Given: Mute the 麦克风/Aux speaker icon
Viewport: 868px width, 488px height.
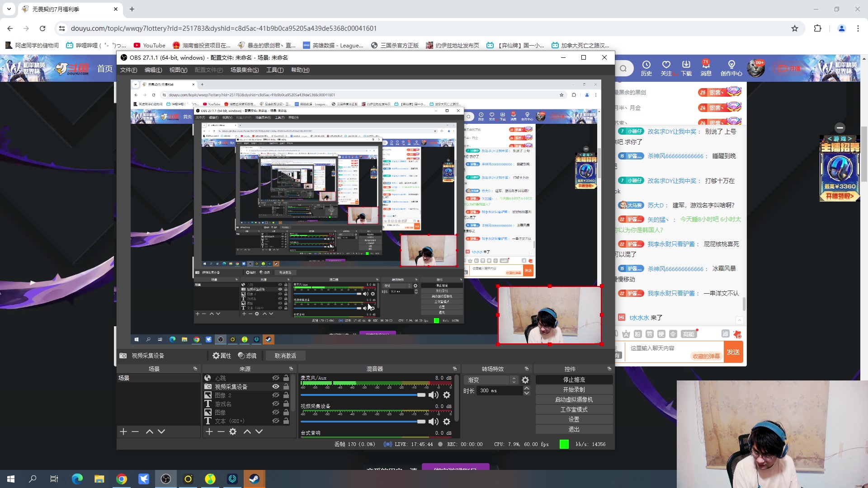Looking at the screenshot, I should (433, 395).
